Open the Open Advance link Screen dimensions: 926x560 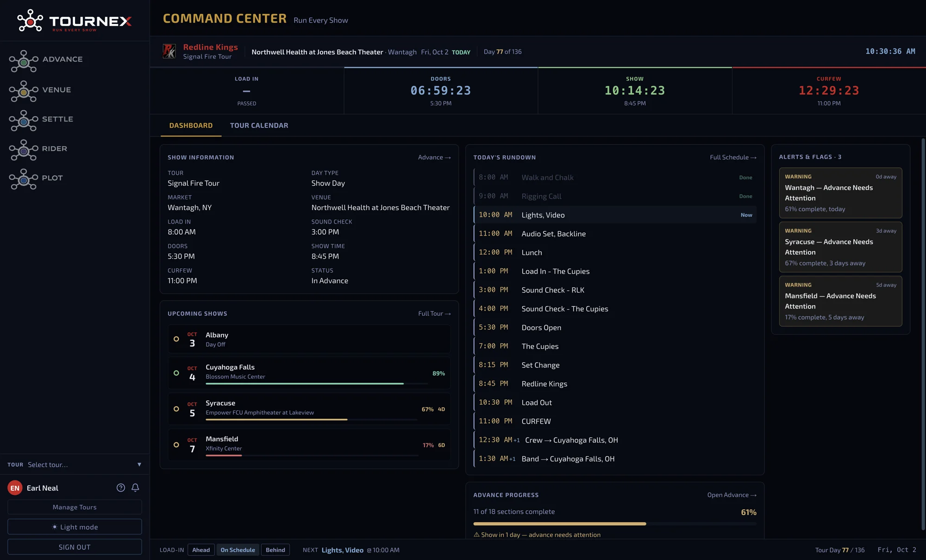coord(732,495)
